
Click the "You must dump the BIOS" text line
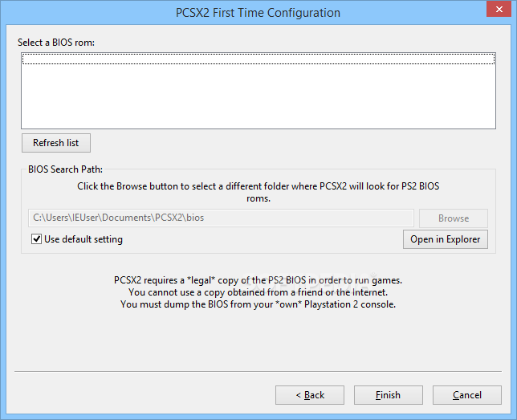(x=258, y=304)
